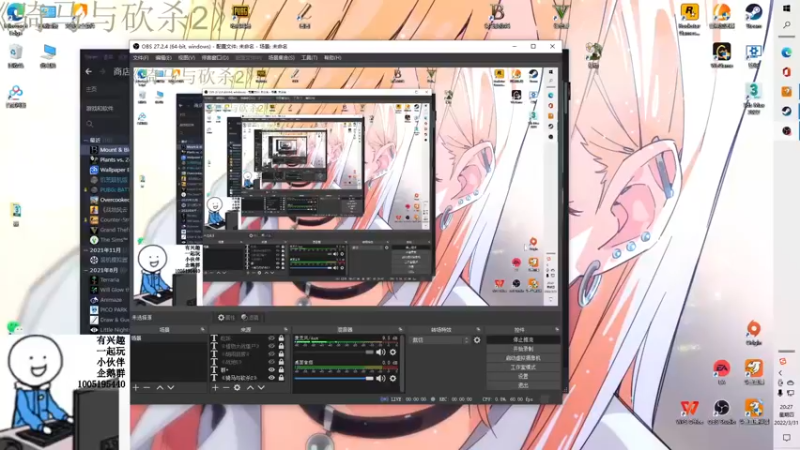Move scene down with the down arrow
This screenshot has width=800, height=450.
(x=171, y=388)
